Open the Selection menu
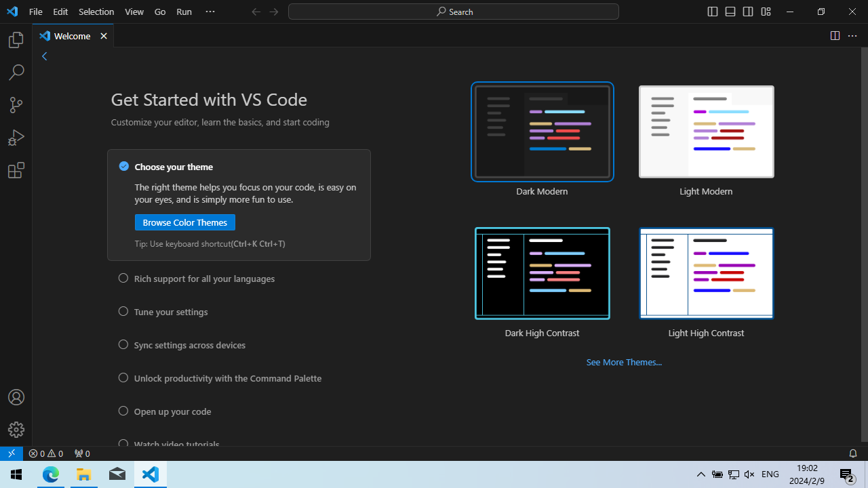Viewport: 868px width, 488px height. click(x=96, y=12)
